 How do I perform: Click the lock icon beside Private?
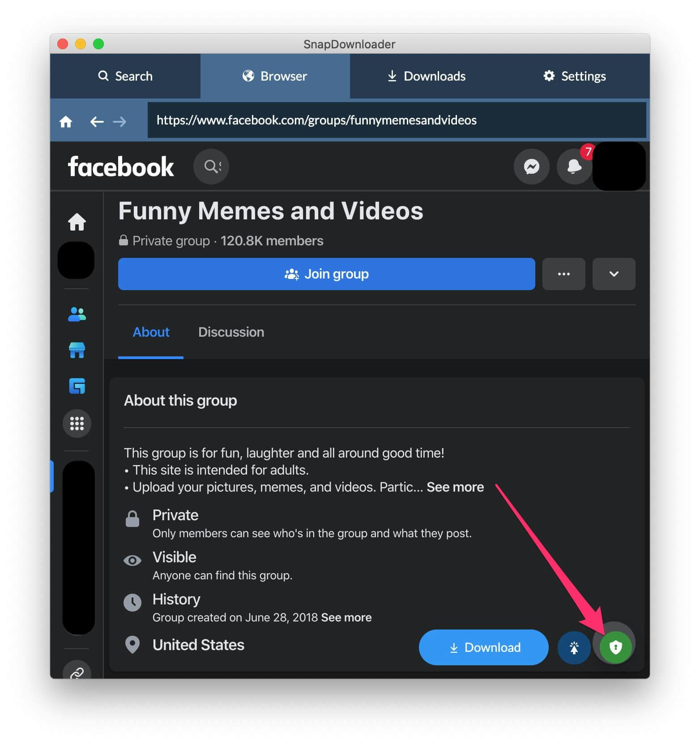click(132, 518)
